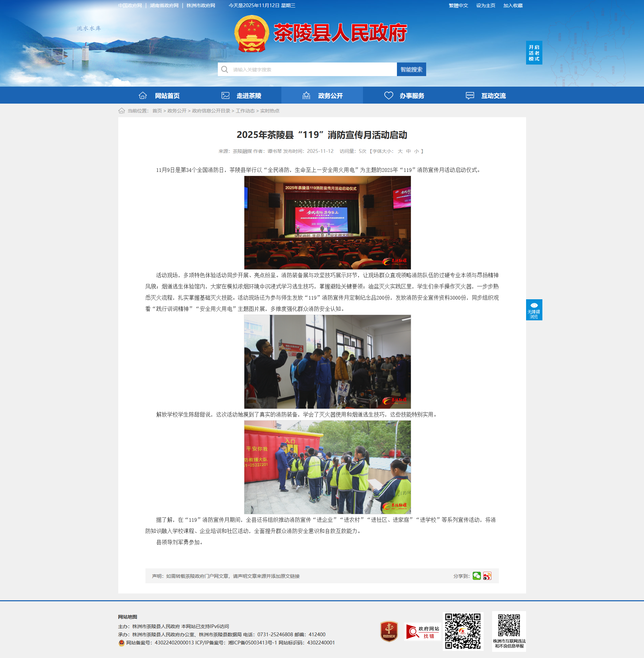Set font size to 小
The height and width of the screenshot is (658, 644).
pos(416,151)
